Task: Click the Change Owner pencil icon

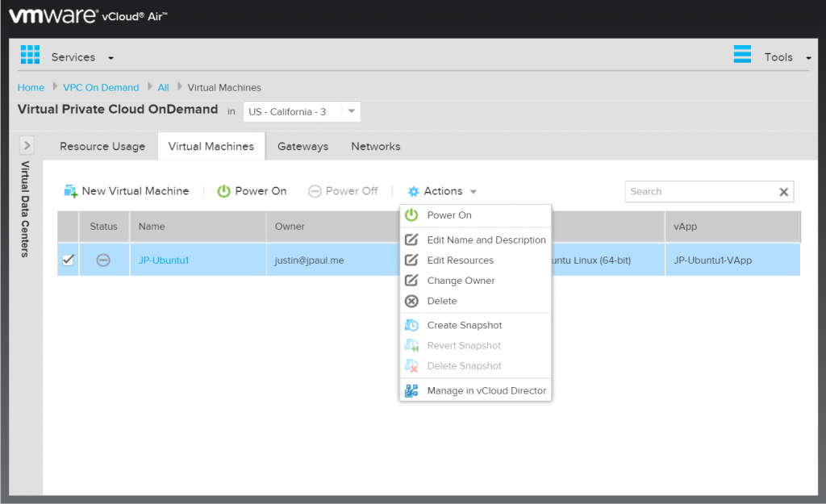Action: (x=411, y=280)
